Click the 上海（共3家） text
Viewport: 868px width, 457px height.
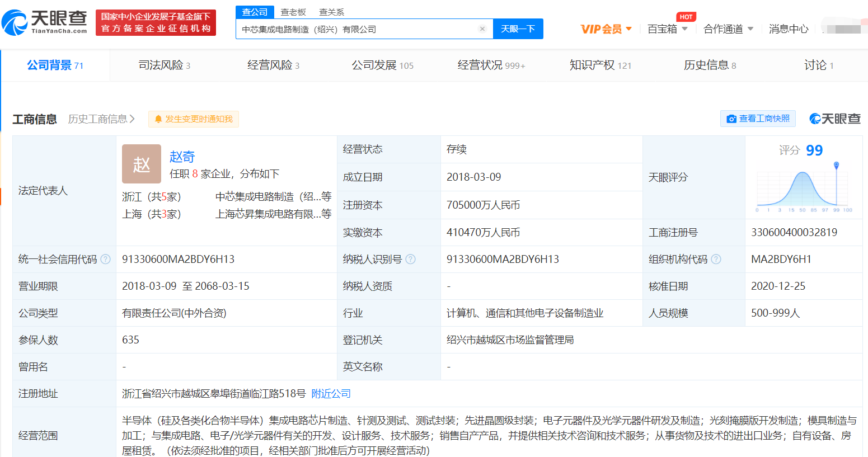152,214
